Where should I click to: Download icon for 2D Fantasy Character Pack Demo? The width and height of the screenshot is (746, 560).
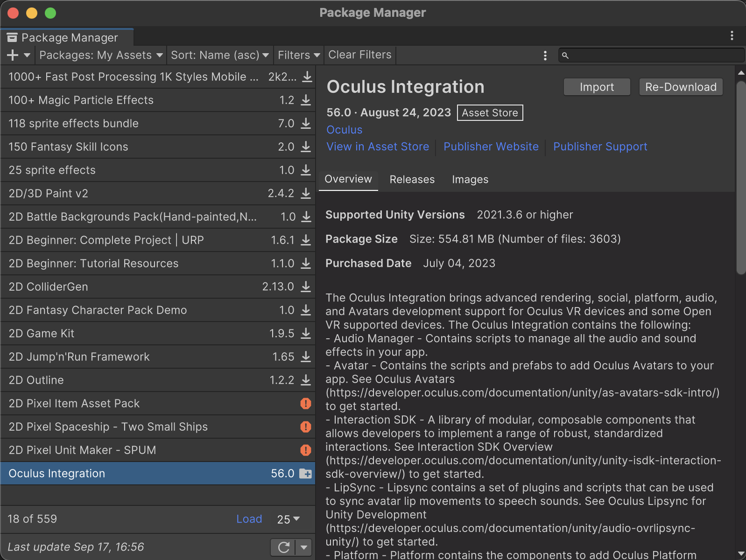point(306,310)
